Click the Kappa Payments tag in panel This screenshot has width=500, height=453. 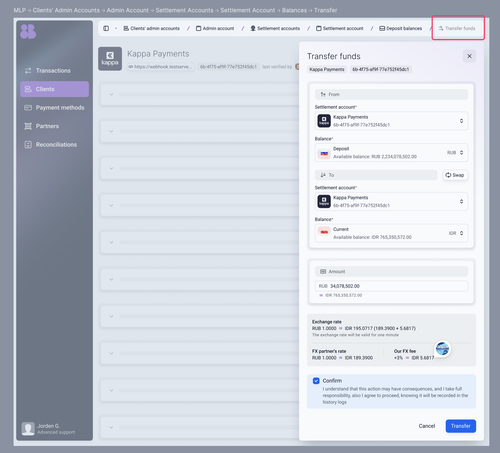(327, 69)
